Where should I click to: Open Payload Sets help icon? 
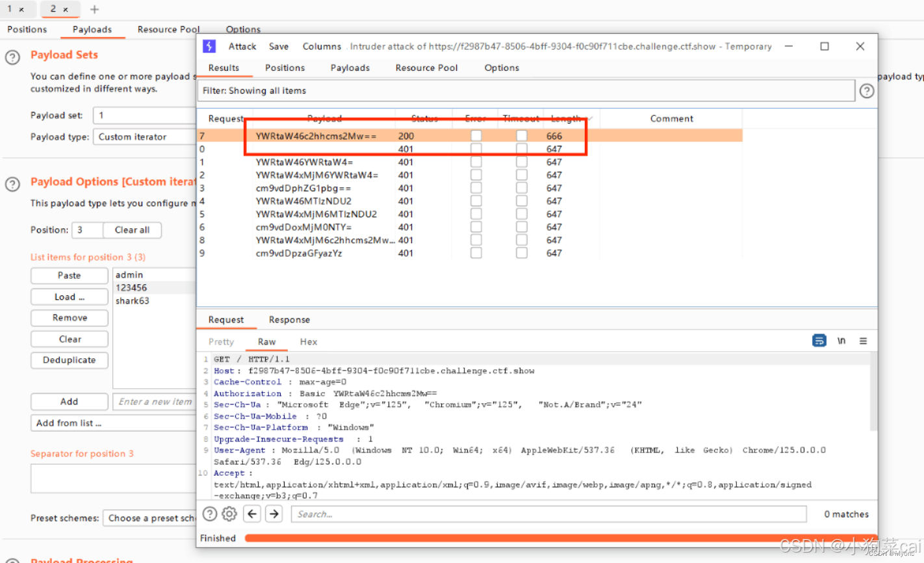pyautogui.click(x=12, y=57)
